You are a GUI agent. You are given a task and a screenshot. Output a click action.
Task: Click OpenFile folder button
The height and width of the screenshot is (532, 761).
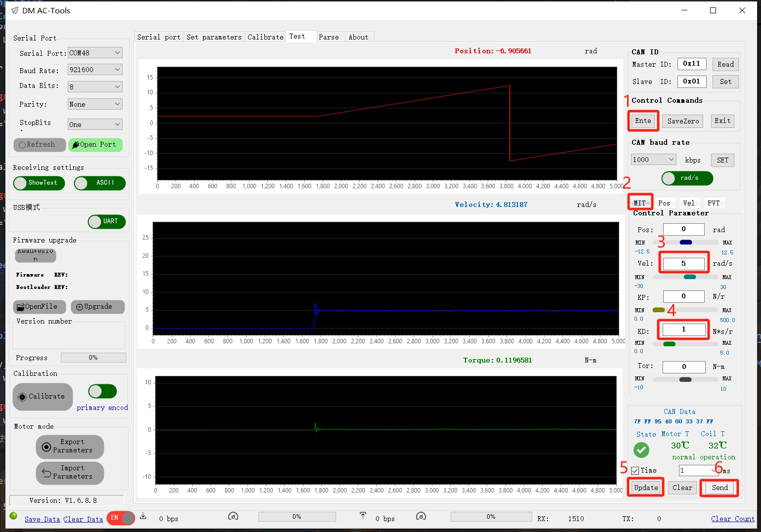coord(39,307)
